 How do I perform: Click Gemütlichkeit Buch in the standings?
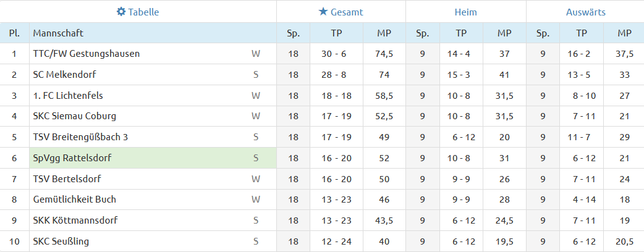[75, 199]
